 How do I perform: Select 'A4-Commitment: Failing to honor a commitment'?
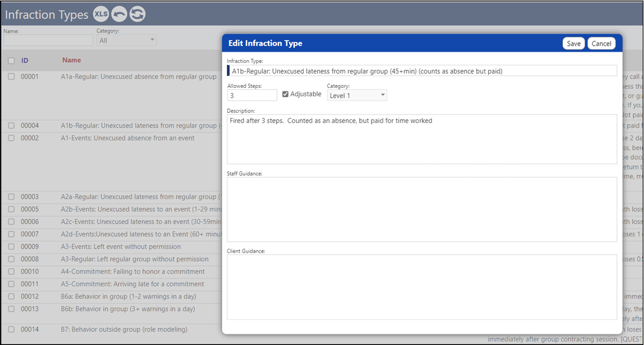point(133,272)
